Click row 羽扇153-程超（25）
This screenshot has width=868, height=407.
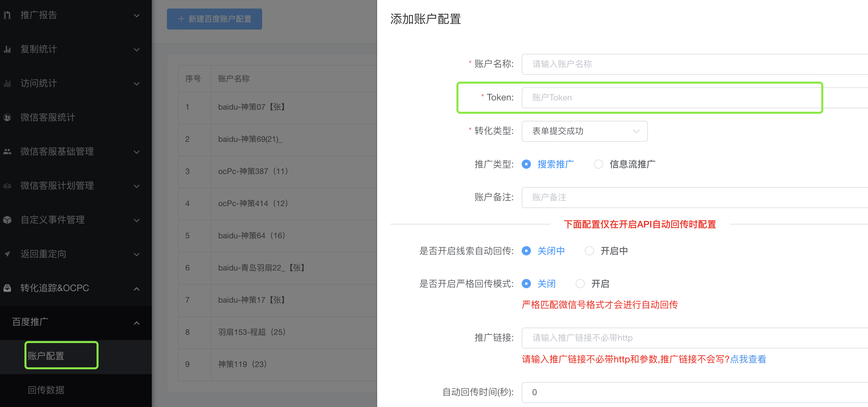[x=277, y=332]
